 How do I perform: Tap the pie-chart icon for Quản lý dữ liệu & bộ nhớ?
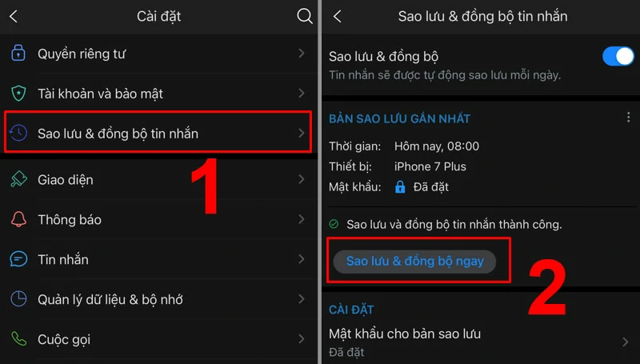[x=18, y=298]
